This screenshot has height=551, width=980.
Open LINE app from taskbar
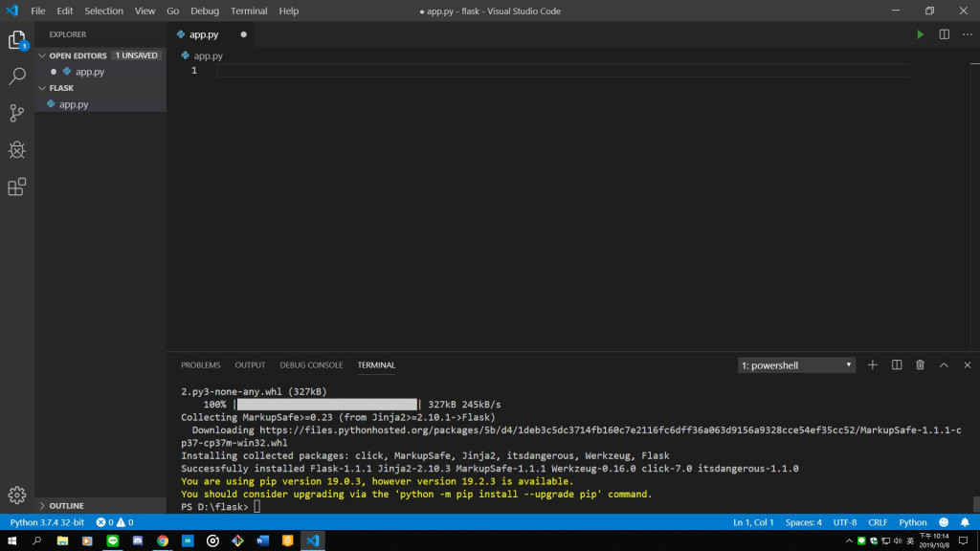pos(113,540)
